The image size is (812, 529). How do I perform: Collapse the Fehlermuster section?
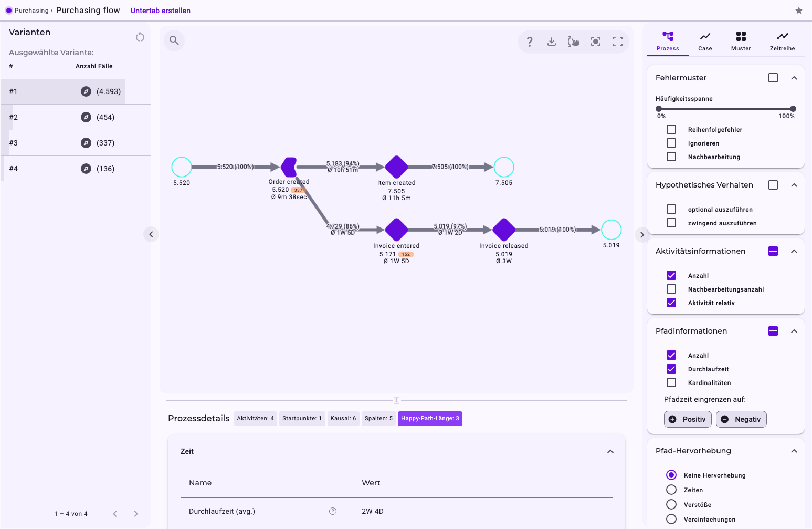(794, 78)
